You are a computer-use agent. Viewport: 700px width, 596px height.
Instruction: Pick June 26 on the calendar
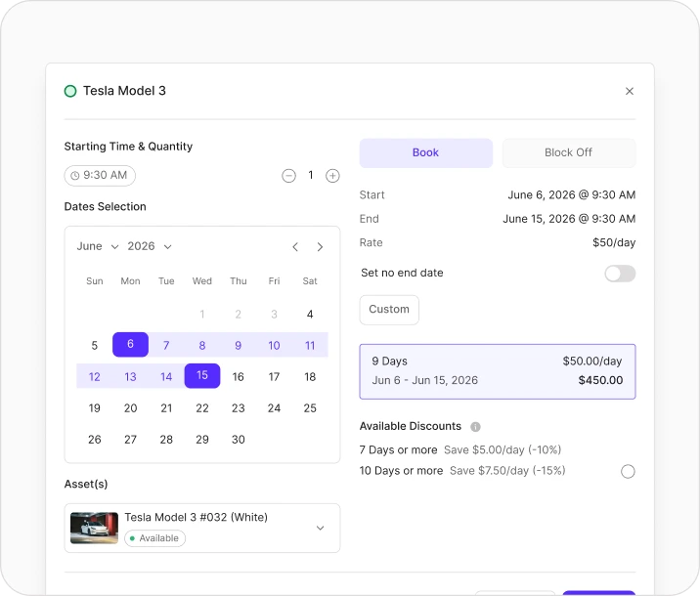point(94,440)
